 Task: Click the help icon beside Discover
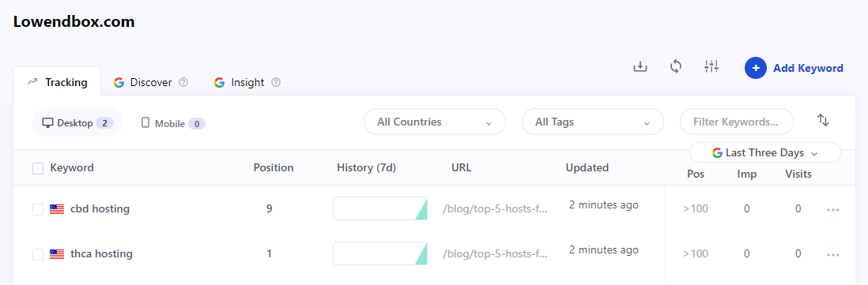point(183,82)
